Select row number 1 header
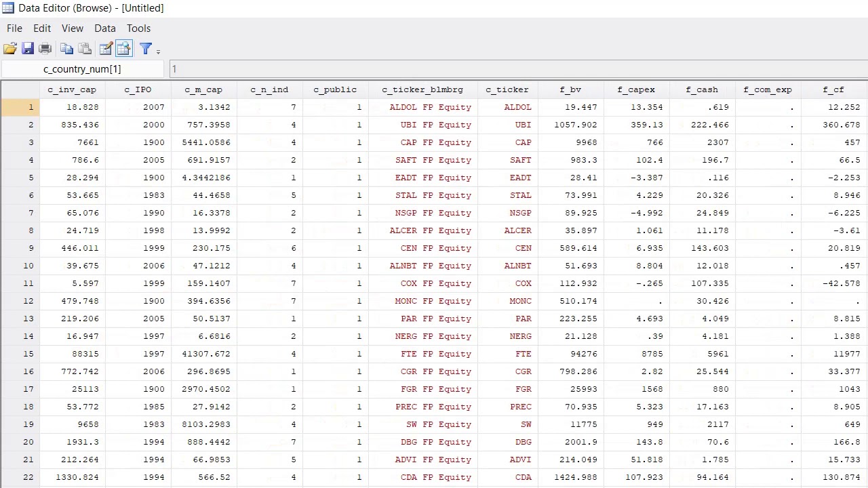 (x=20, y=107)
